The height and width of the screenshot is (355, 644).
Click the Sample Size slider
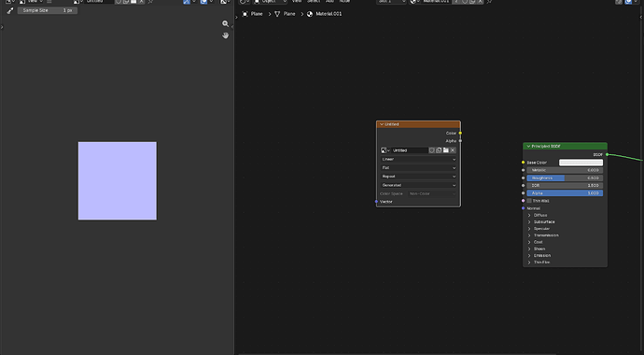click(48, 10)
